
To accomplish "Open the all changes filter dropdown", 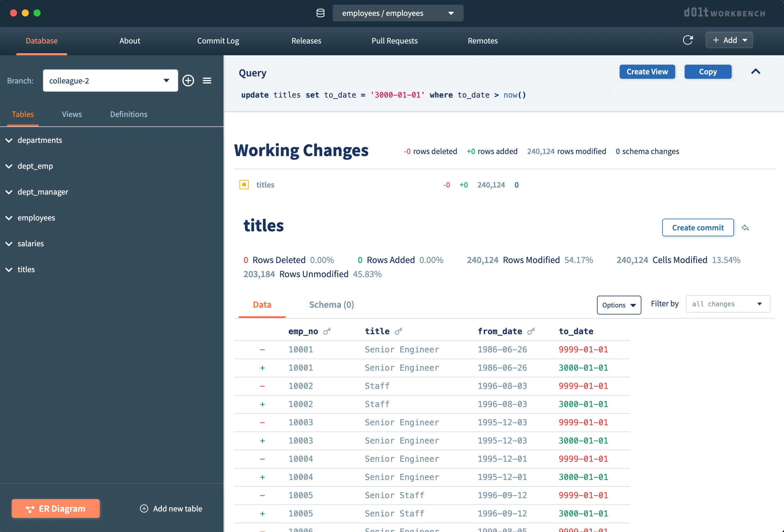I will [x=727, y=304].
